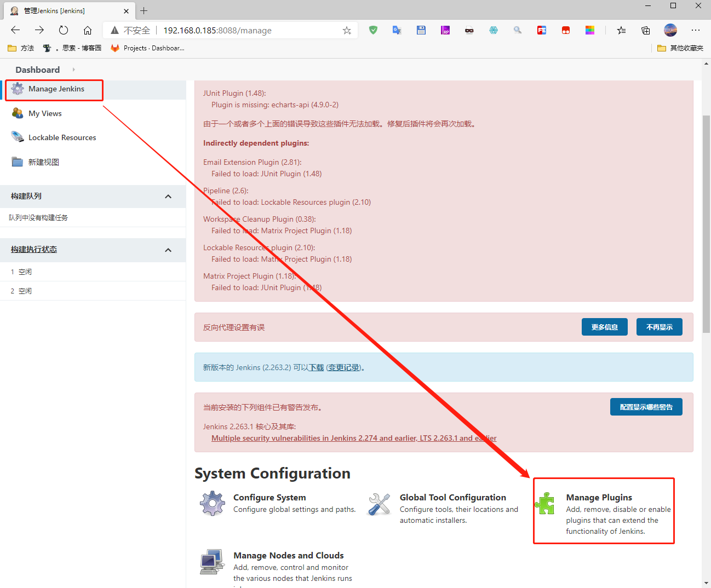The height and width of the screenshot is (588, 711).
Task: Open the collections icon in toolbar
Action: [646, 30]
